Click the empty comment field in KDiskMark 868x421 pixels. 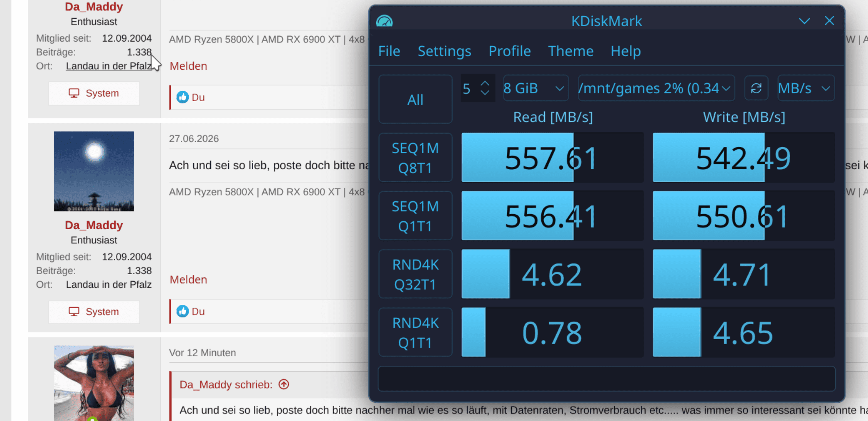(607, 379)
